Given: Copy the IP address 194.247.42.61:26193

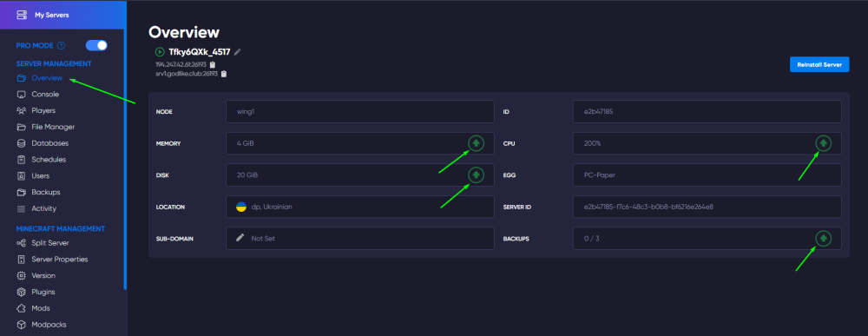Looking at the screenshot, I should (213, 65).
